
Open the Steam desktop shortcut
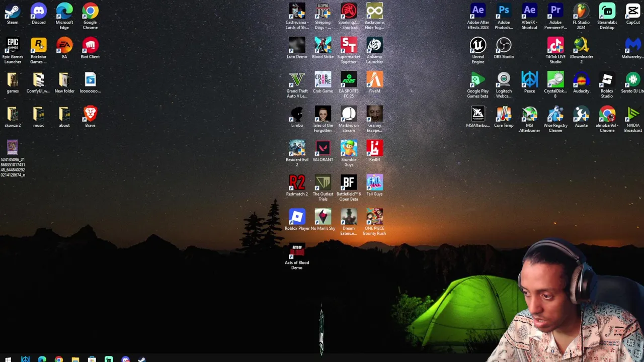[13, 11]
